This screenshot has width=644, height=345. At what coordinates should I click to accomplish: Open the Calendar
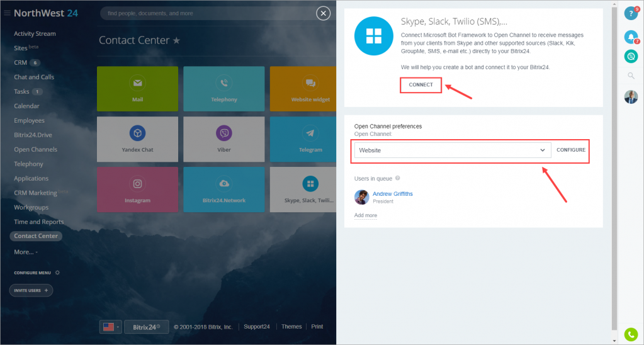point(26,106)
